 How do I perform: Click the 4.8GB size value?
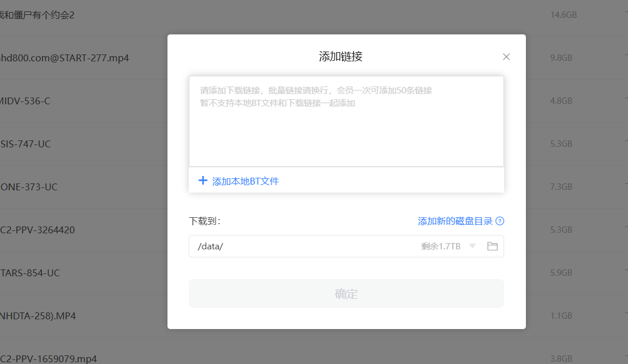click(x=561, y=100)
